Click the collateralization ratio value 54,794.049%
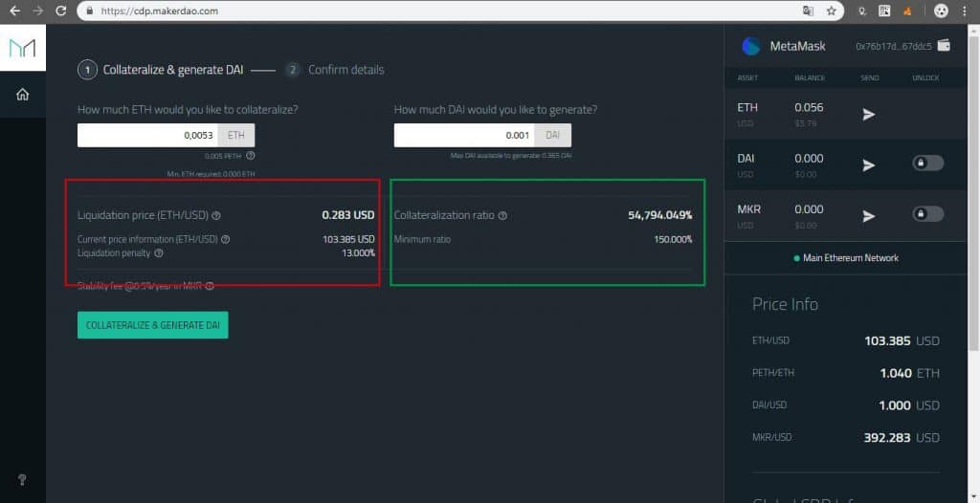This screenshot has height=503, width=980. click(x=660, y=215)
